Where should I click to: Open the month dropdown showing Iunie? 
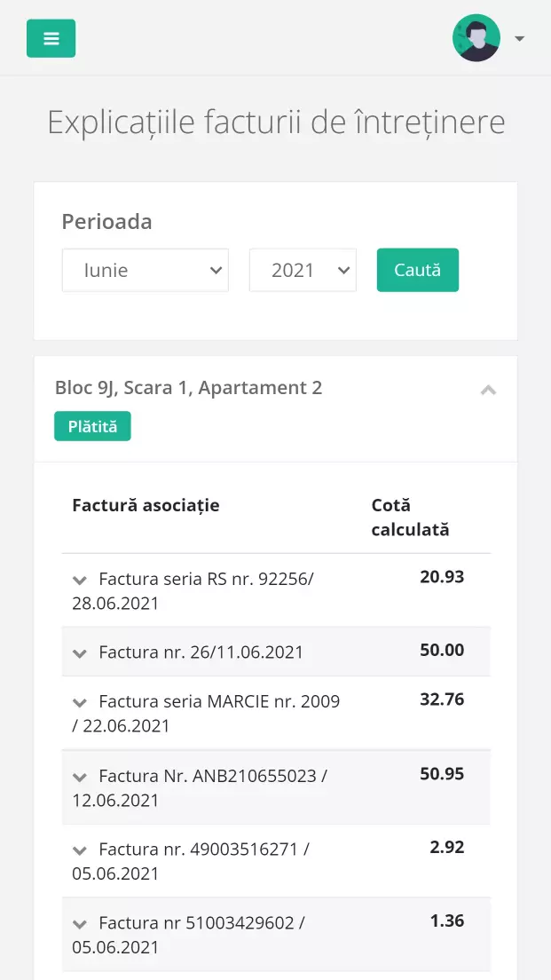pos(145,271)
